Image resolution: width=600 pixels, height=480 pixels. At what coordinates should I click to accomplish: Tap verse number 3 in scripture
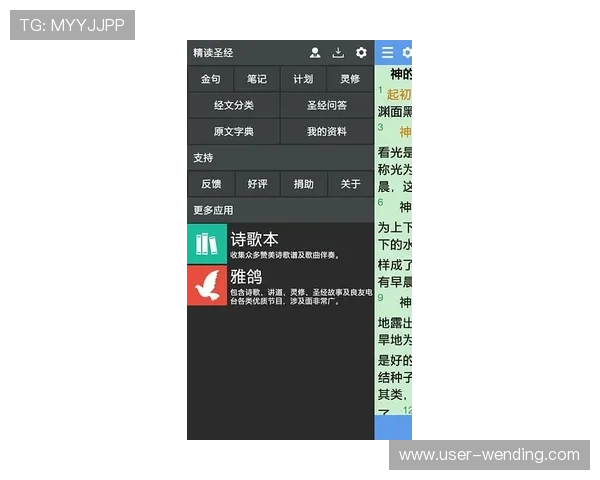click(380, 127)
